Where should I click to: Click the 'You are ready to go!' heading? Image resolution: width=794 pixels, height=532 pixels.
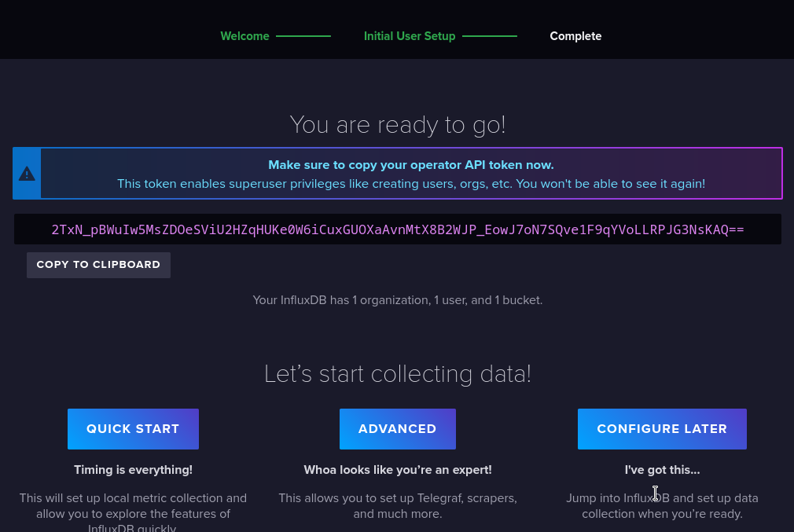tap(398, 124)
